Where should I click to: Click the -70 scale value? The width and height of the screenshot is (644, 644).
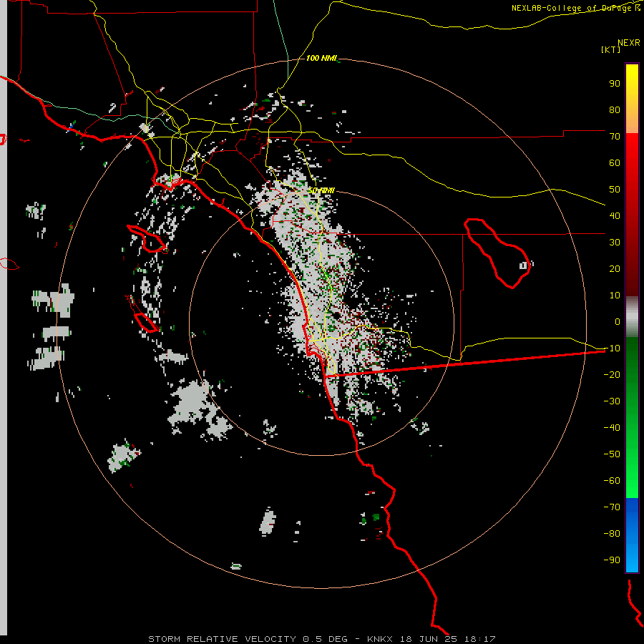(x=612, y=507)
